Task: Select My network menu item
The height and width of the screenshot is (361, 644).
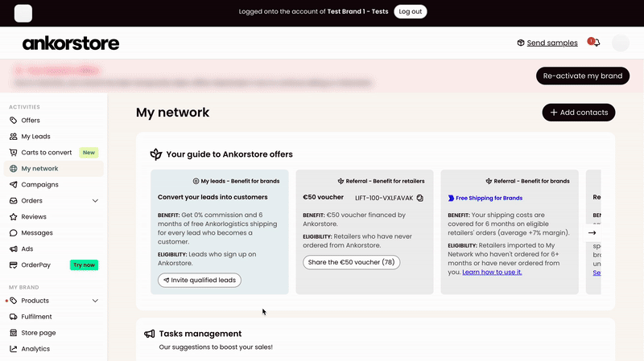Action: 53,169
